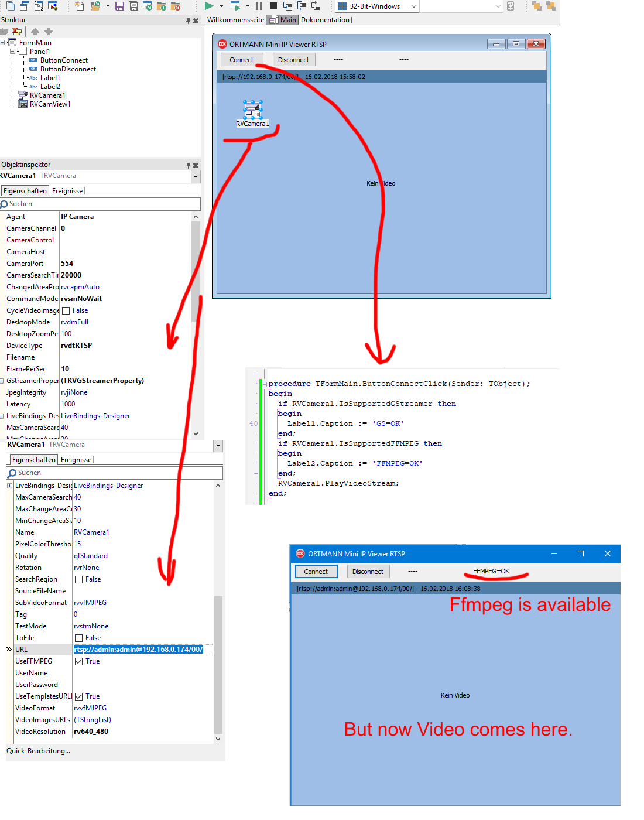The height and width of the screenshot is (820, 644).
Task: Click the device refresh icon beside platform combo
Action: [x=511, y=6]
